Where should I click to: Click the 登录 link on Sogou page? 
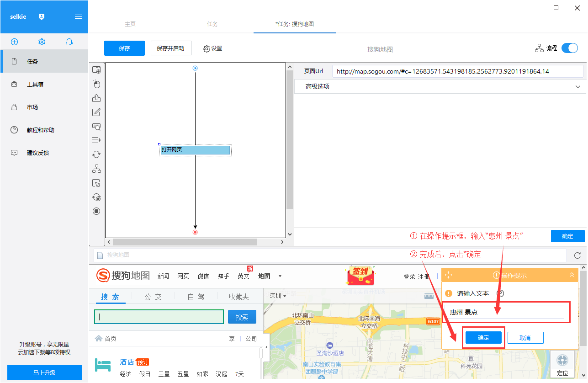[x=409, y=277]
